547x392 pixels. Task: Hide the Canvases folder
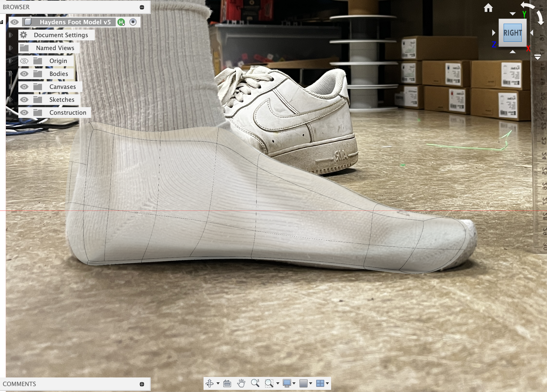click(x=24, y=87)
